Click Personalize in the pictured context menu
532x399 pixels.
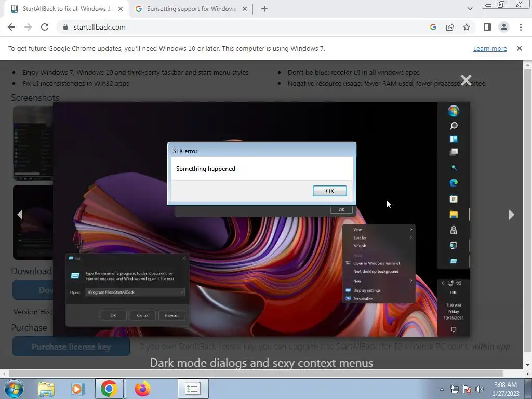click(x=363, y=299)
